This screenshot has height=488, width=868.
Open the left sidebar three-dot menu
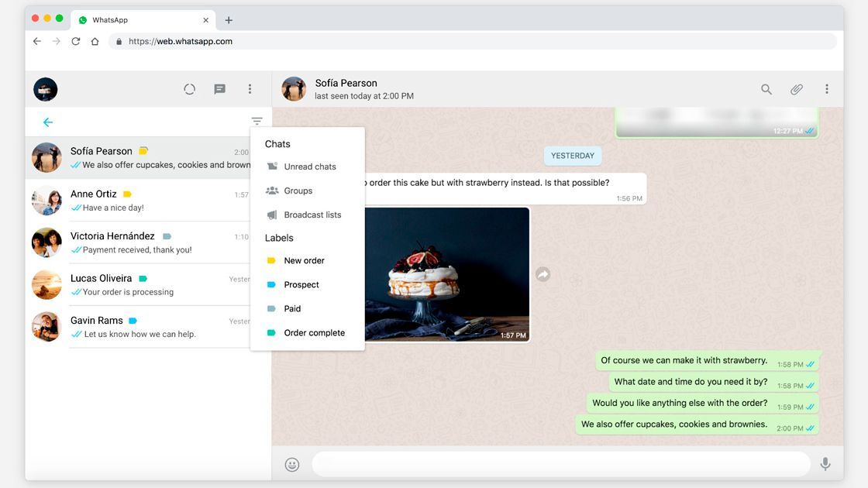click(250, 89)
